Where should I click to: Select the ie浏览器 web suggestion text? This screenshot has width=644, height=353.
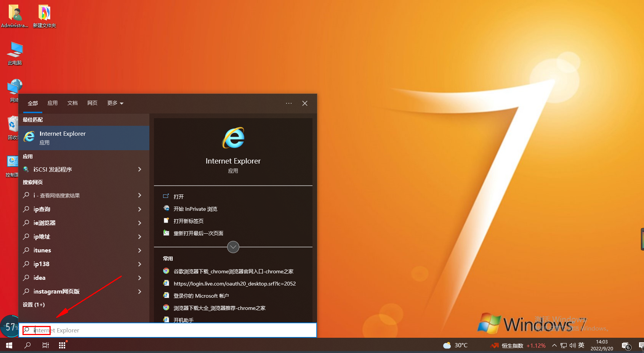[x=45, y=223]
